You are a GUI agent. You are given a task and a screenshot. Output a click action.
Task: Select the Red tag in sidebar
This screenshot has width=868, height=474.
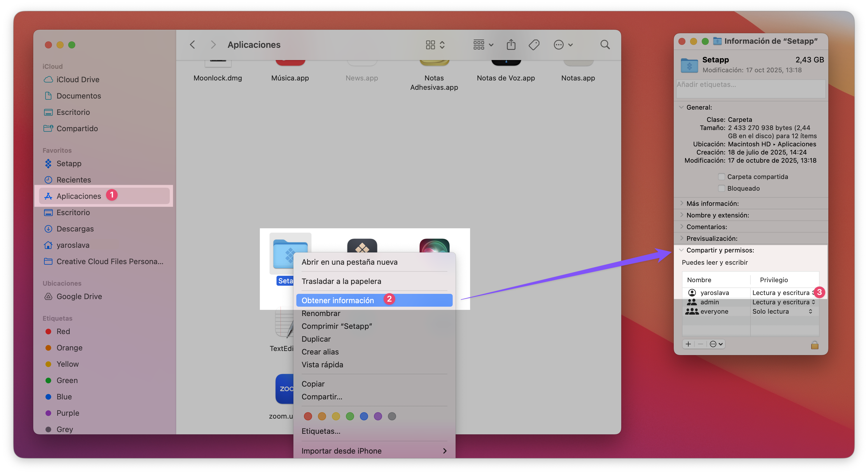(104, 331)
